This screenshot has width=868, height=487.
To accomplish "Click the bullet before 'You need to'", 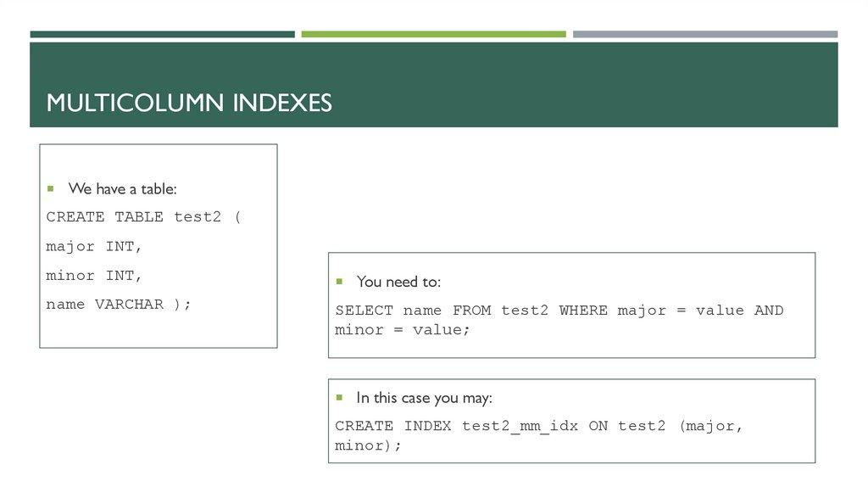I will [338, 281].
